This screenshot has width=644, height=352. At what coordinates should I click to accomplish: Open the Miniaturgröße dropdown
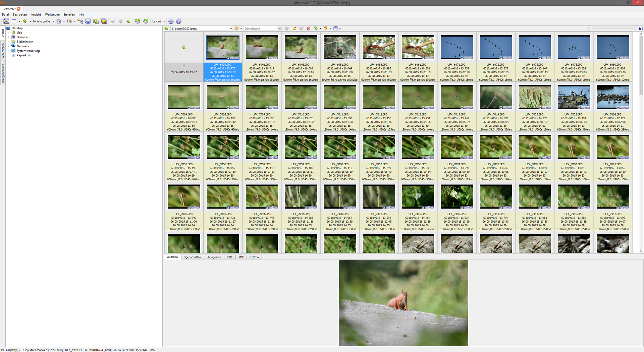click(44, 21)
